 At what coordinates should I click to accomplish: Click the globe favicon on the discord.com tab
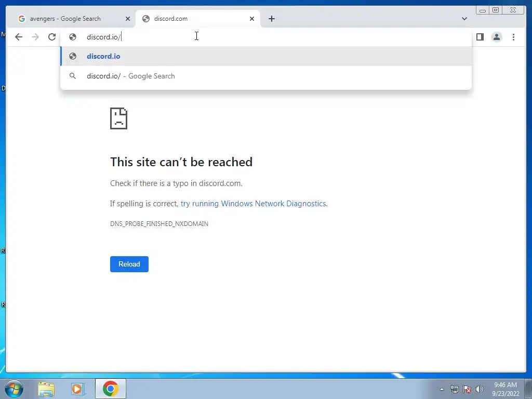(x=146, y=19)
